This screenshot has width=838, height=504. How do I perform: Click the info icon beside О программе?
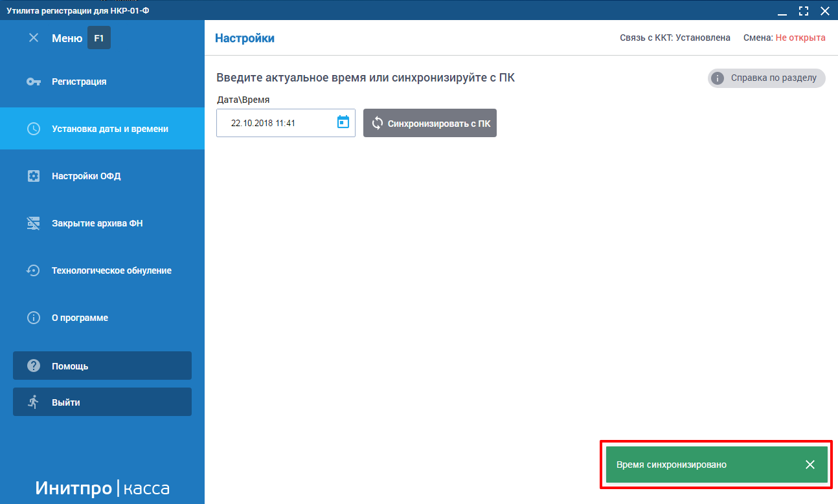tap(34, 318)
